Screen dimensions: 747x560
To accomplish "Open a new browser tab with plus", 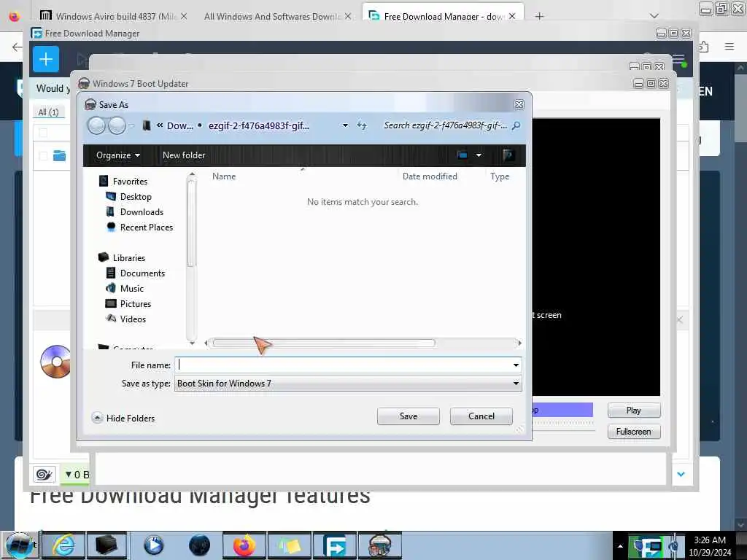I will tap(539, 16).
